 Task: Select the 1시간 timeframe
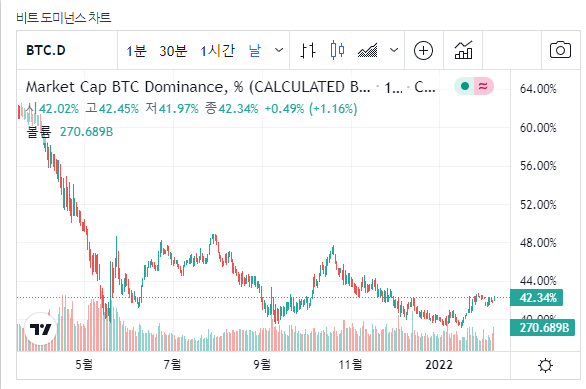point(218,50)
